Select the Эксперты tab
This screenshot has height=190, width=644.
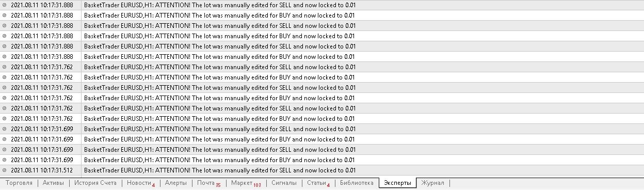pyautogui.click(x=398, y=183)
